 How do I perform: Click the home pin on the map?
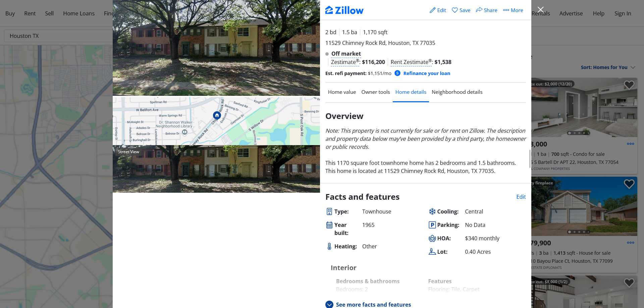pyautogui.click(x=217, y=116)
